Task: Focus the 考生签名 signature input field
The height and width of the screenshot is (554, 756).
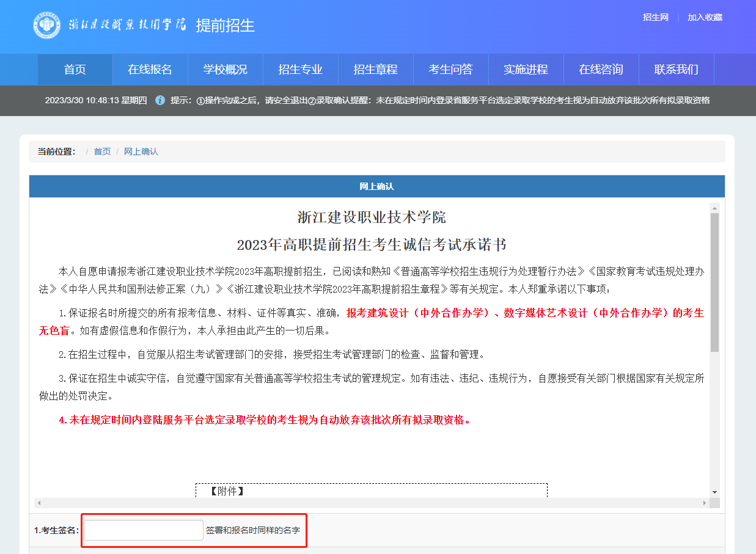Action: pos(144,530)
